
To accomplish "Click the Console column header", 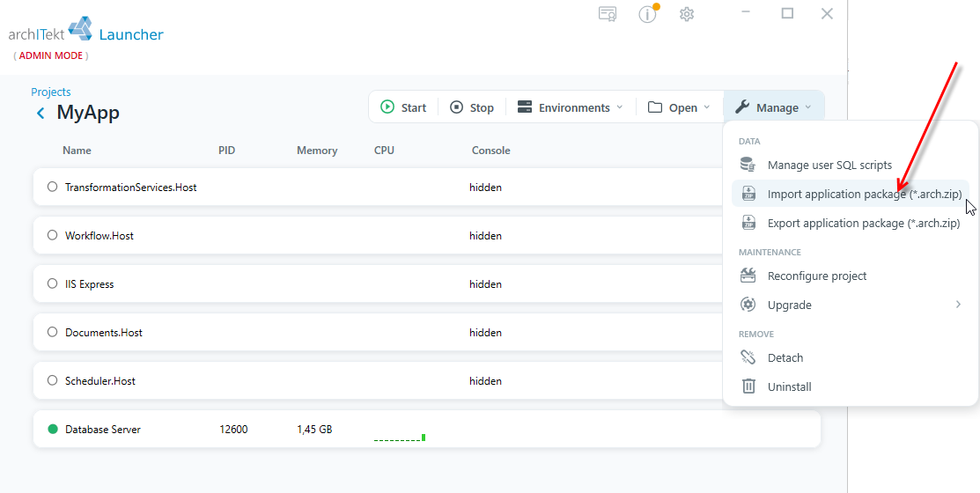I will click(490, 150).
